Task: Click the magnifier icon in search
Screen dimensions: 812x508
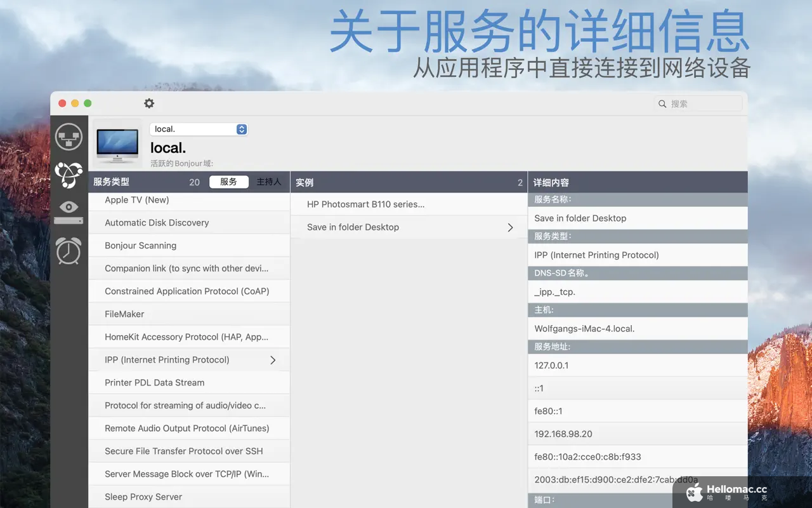Action: 663,104
